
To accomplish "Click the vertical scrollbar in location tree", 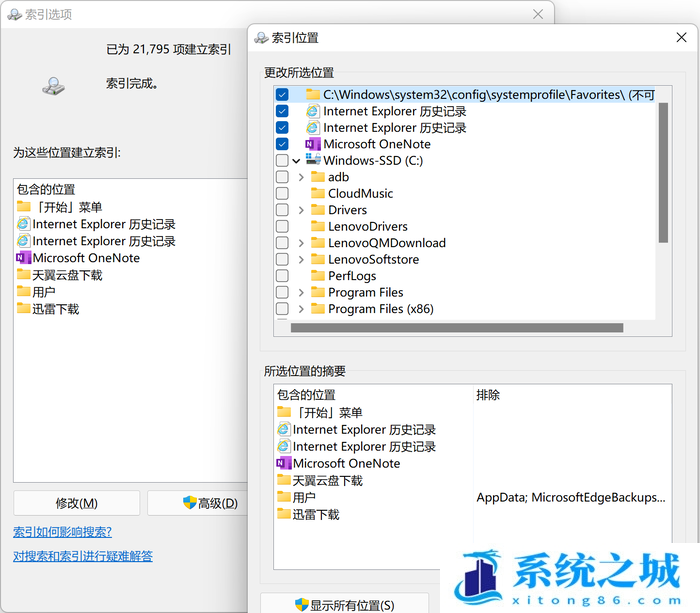I will point(663,172).
